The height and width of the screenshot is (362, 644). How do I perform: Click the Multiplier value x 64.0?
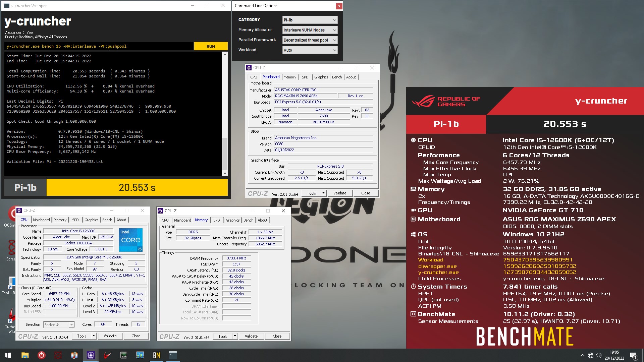tap(60, 300)
